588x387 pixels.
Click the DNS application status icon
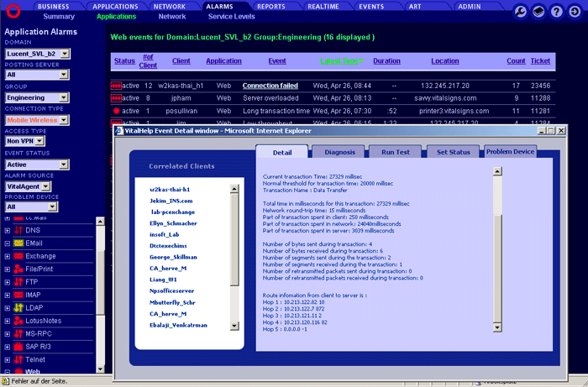(x=18, y=230)
